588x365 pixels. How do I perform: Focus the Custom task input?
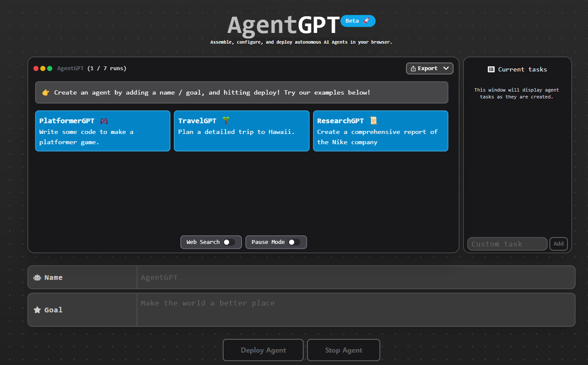tap(507, 244)
